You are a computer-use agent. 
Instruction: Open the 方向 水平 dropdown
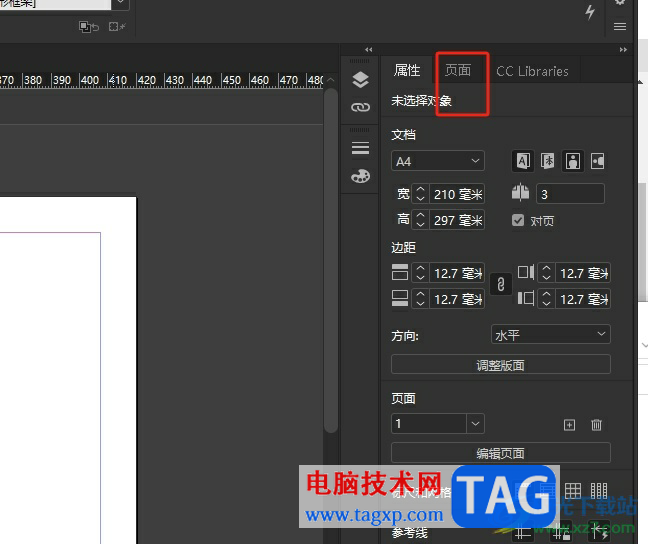(550, 334)
